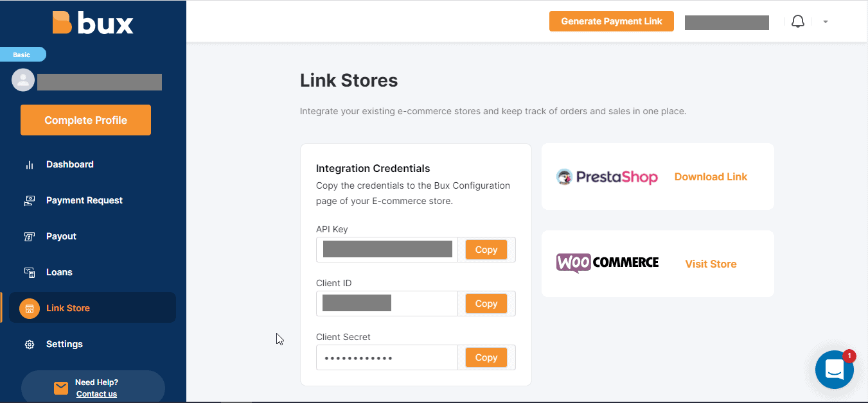Copy the API Key
The height and width of the screenshot is (403, 868).
[486, 250]
